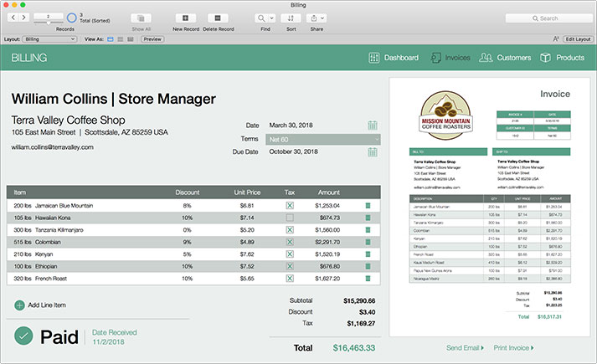Delete the Jamaican Blue Mountain line item
The width and height of the screenshot is (597, 364).
pos(368,205)
